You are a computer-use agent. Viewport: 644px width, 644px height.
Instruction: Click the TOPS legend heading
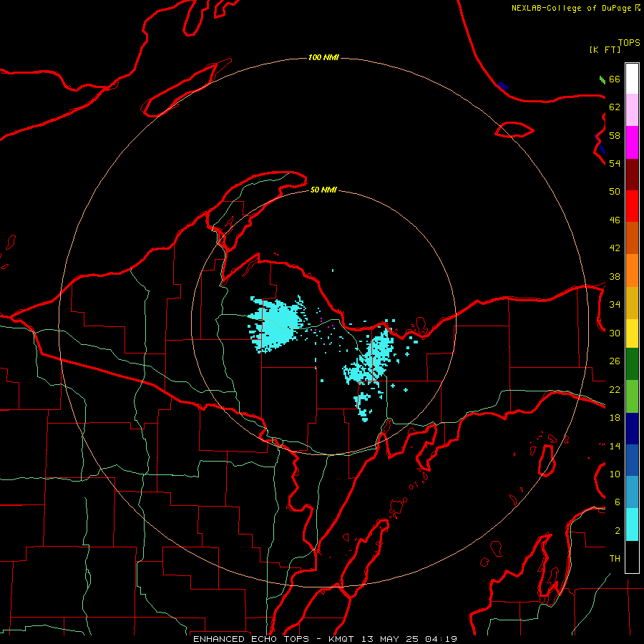629,42
